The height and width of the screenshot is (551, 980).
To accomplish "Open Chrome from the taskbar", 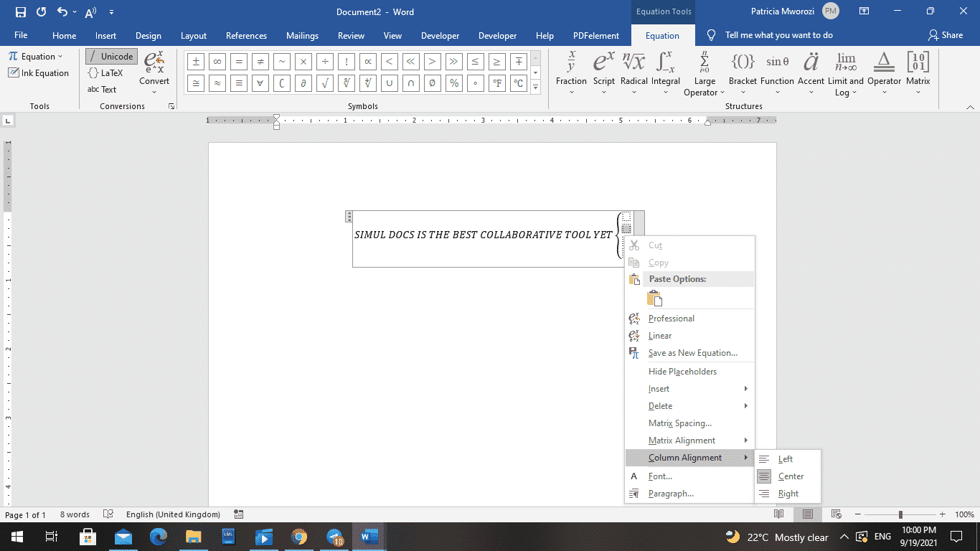I will pyautogui.click(x=299, y=537).
